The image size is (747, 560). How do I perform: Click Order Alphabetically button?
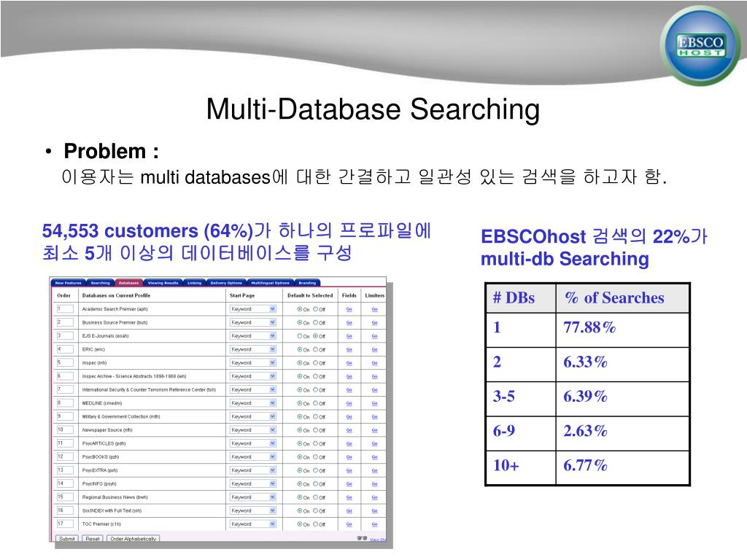click(x=133, y=539)
